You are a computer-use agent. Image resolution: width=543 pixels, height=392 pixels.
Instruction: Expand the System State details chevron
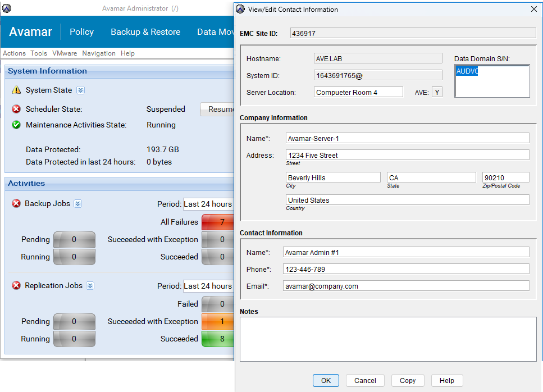(x=80, y=90)
